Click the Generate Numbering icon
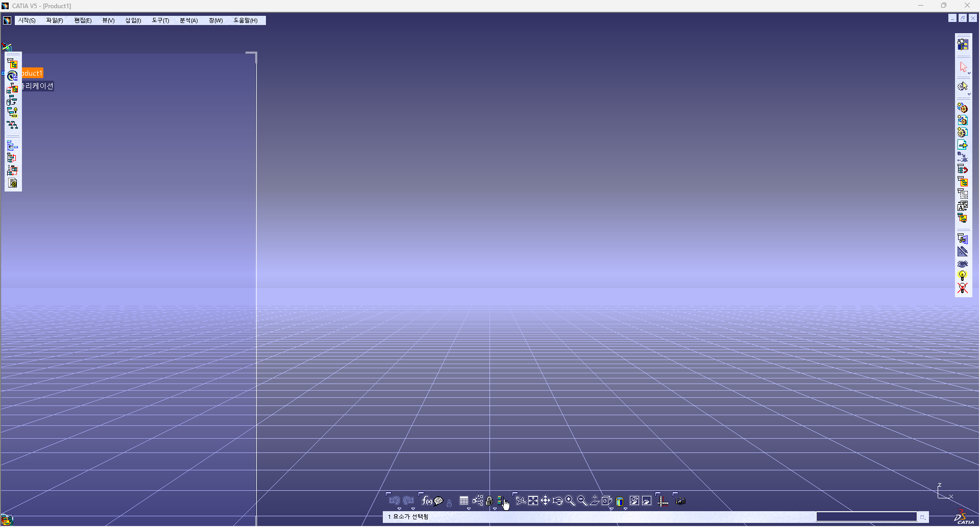The height and width of the screenshot is (527, 980). [963, 182]
